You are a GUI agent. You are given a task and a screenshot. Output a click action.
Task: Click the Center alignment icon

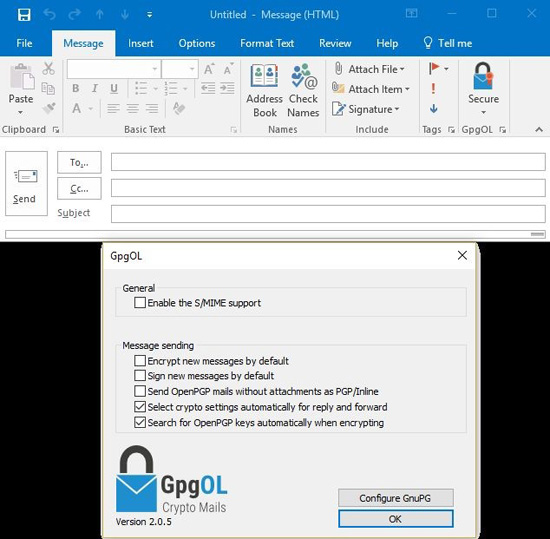(x=133, y=108)
